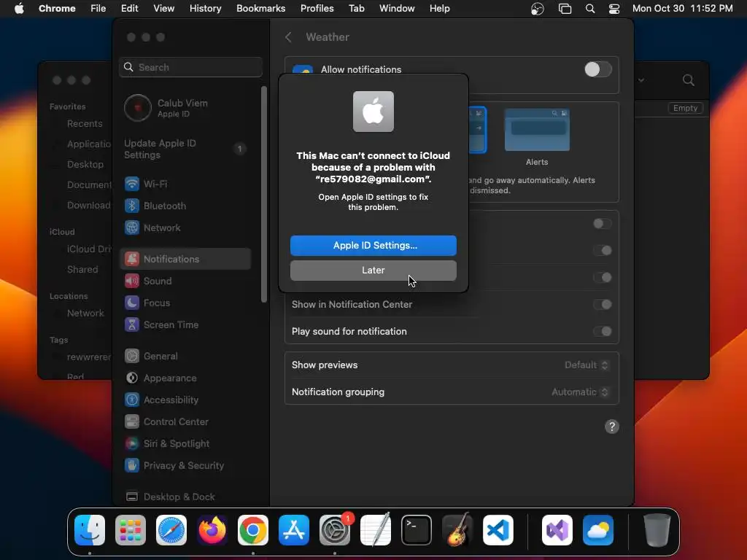This screenshot has width=747, height=560.
Task: Dismiss the iCloud dialog with Later
Action: [373, 271]
